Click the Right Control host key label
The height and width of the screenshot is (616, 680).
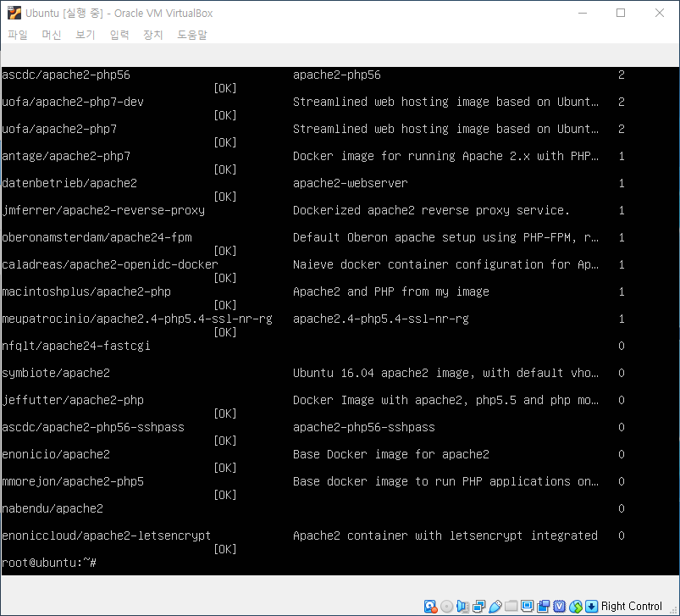(632, 606)
